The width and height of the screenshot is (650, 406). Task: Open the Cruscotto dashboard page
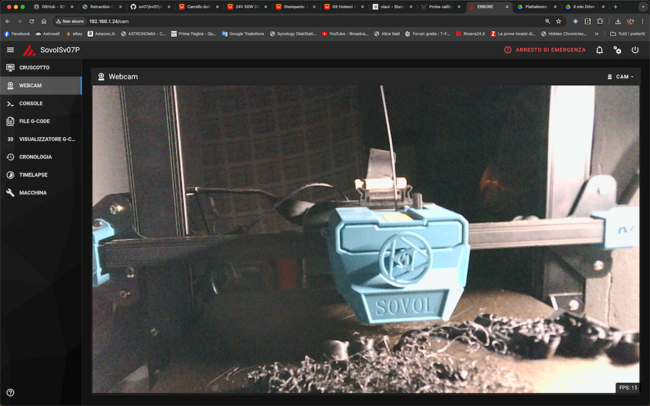tap(33, 68)
